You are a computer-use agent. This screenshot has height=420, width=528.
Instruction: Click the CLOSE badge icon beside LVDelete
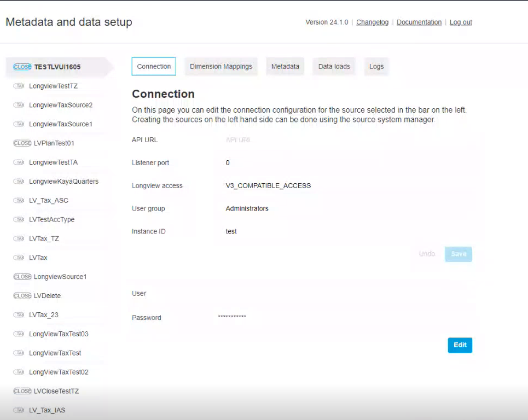[22, 296]
